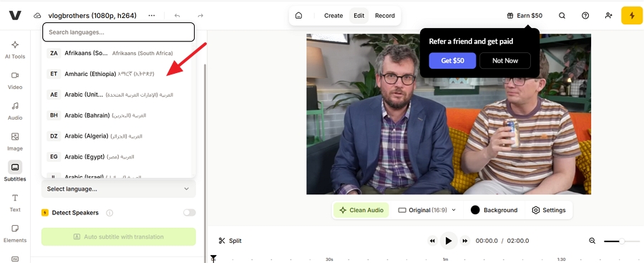Expand the Select language dropdown
Viewport: 644px width, 263px height.
coord(118,189)
